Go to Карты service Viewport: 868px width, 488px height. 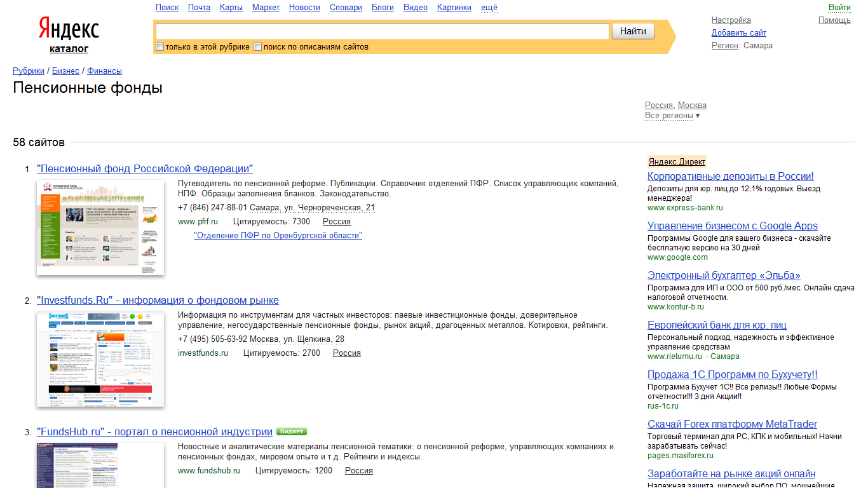tap(231, 8)
